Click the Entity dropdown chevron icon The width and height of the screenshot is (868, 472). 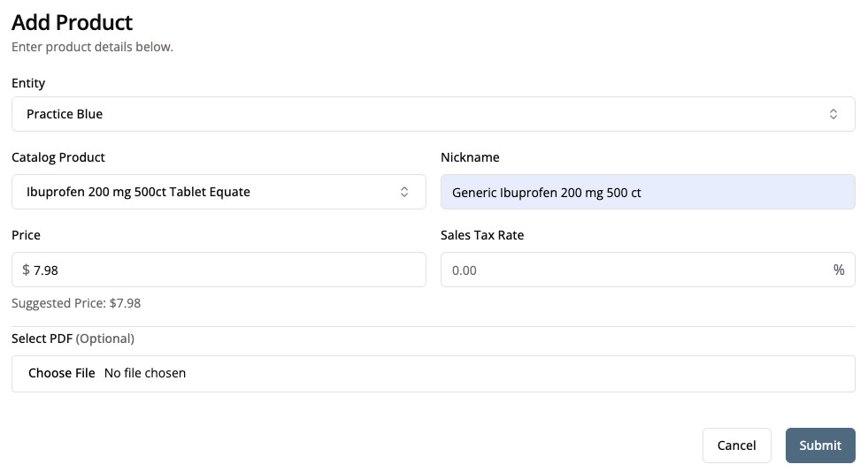pyautogui.click(x=833, y=114)
